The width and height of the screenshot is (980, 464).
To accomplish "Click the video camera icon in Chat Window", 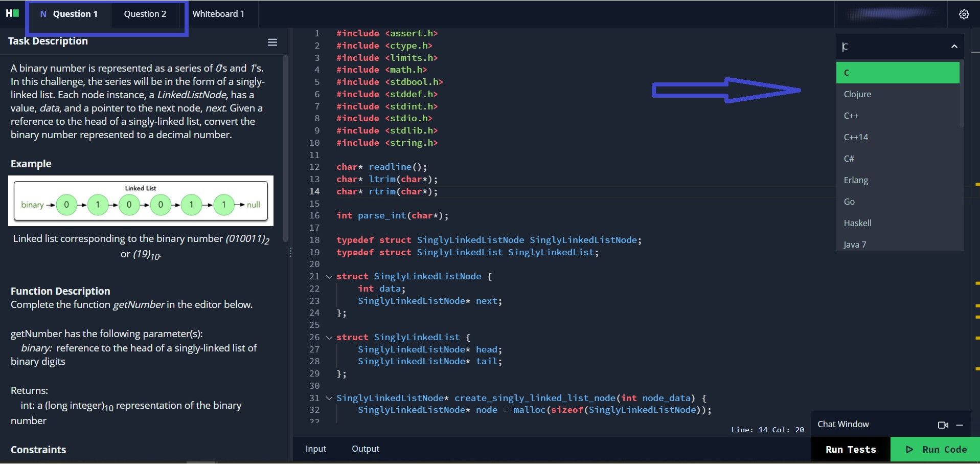I will [x=943, y=425].
